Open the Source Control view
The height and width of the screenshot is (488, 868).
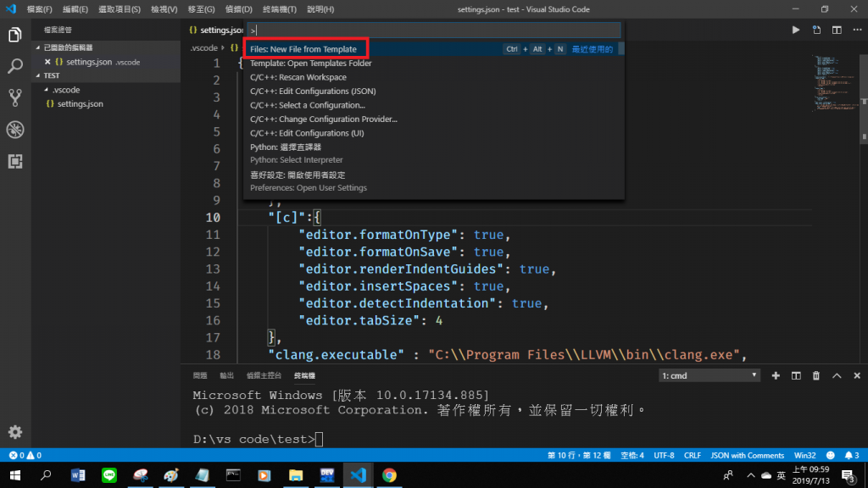(x=15, y=98)
